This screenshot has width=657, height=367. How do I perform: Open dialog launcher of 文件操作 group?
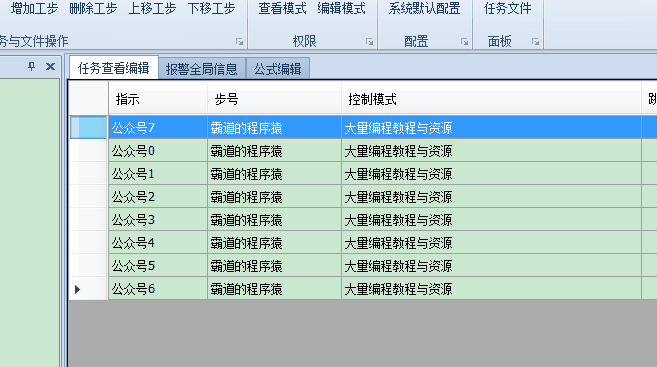[239, 41]
